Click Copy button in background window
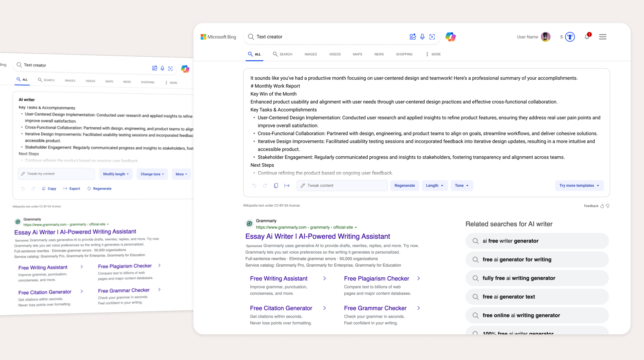Image resolution: width=644 pixels, height=360 pixels. pos(49,189)
